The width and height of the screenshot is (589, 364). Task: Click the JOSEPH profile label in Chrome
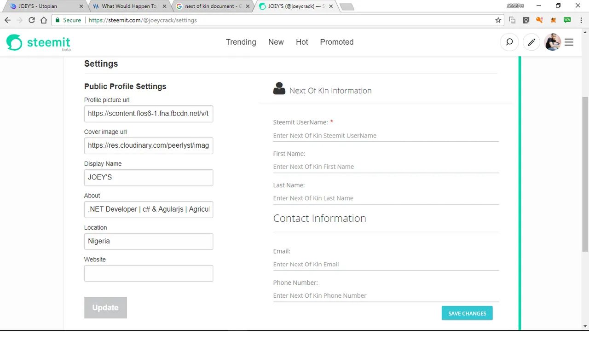(x=515, y=6)
